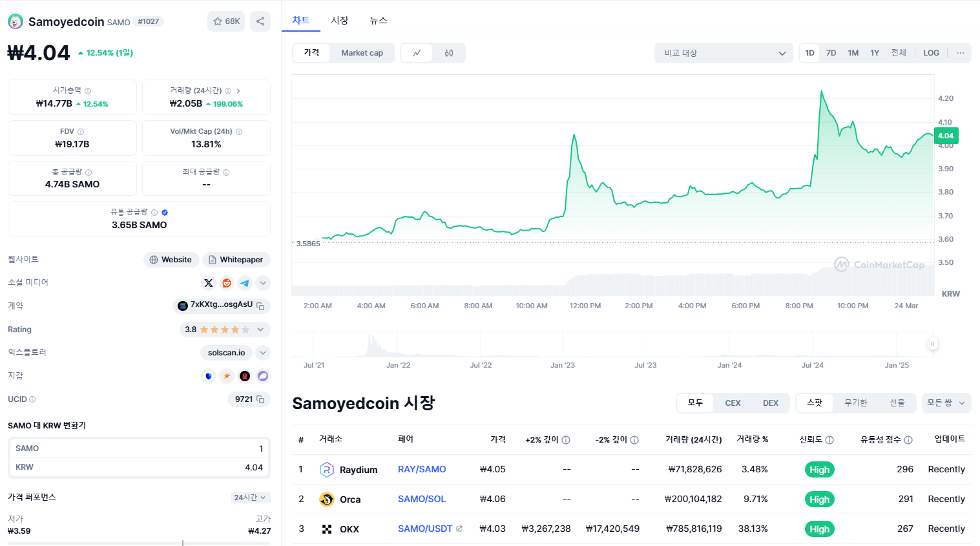This screenshot has height=546, width=980.
Task: Click external link icon beside SAMO/USDT
Action: point(459,529)
